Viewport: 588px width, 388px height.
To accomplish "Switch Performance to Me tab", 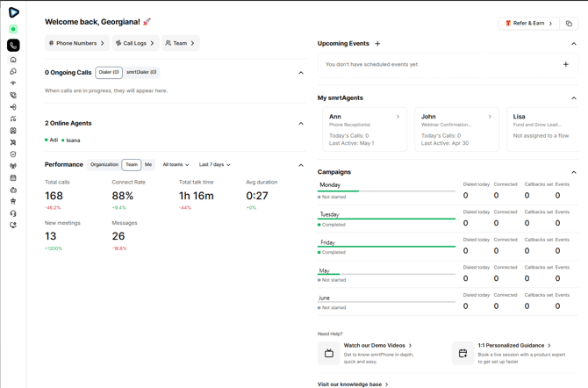I will pos(148,165).
